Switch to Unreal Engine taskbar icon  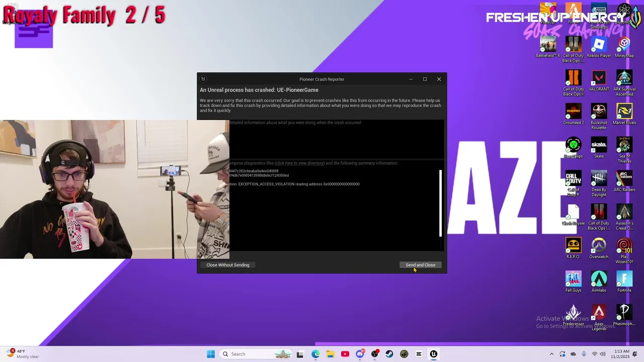(x=434, y=354)
